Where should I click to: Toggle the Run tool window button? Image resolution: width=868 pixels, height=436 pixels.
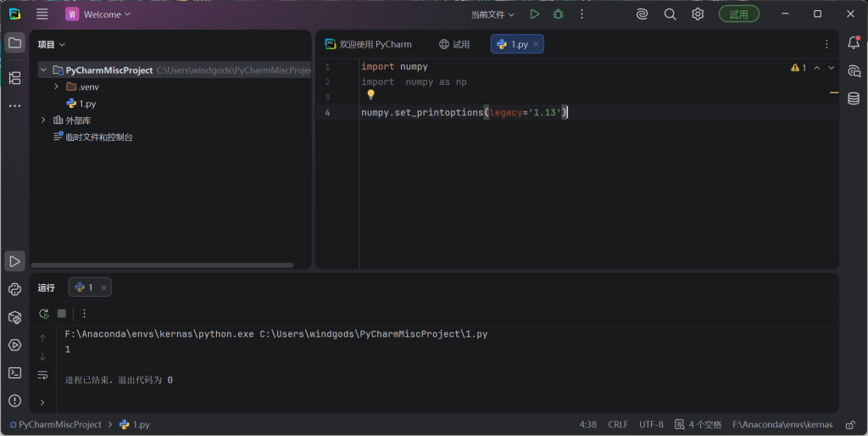pos(14,261)
